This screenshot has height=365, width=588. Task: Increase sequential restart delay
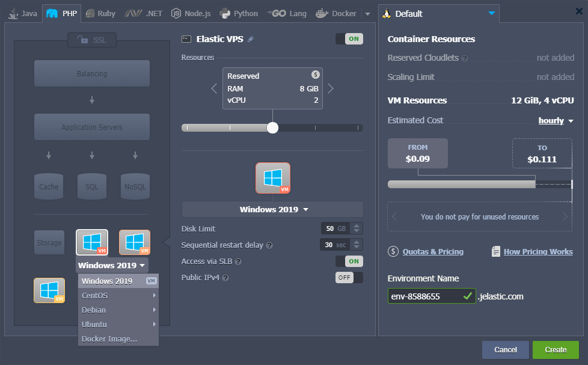(357, 242)
